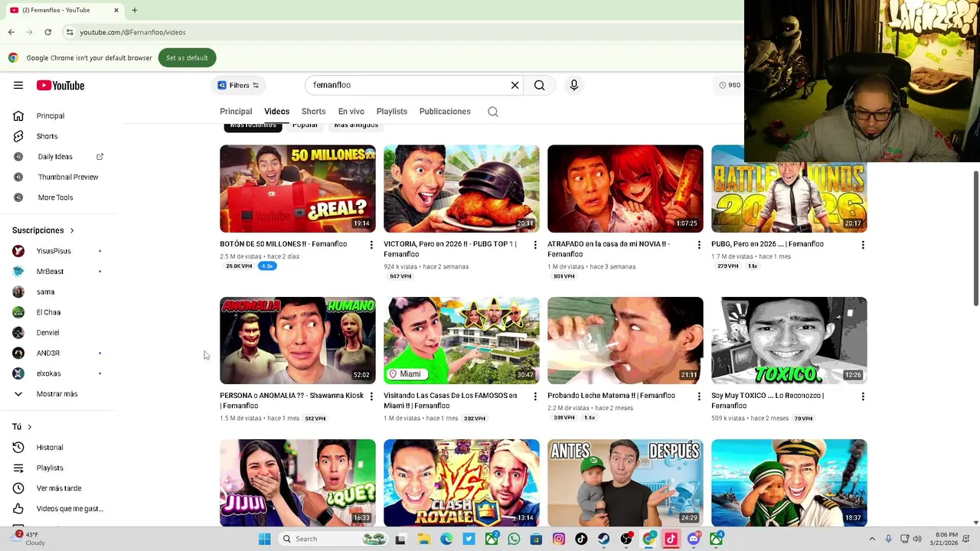
Task: Toggle the Filters button beside search
Action: (238, 85)
